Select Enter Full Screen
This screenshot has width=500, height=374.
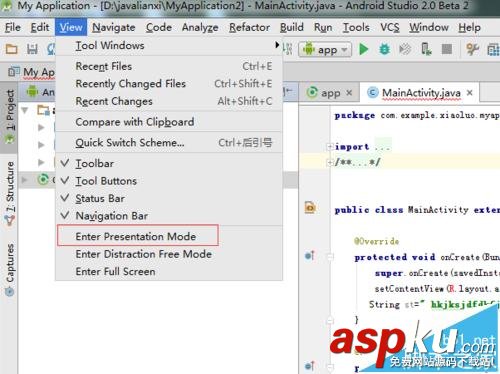[169, 271]
